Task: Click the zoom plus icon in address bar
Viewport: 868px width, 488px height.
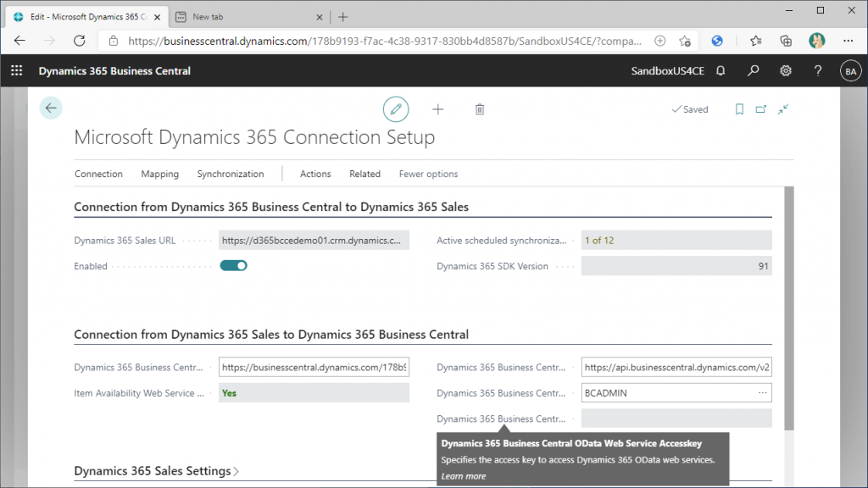Action: (x=659, y=41)
